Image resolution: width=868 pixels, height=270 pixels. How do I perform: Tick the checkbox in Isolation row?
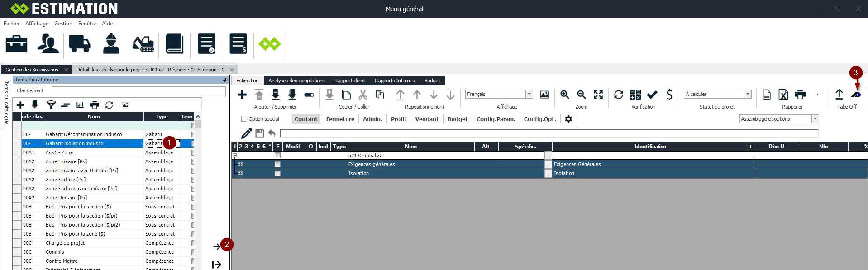(277, 174)
